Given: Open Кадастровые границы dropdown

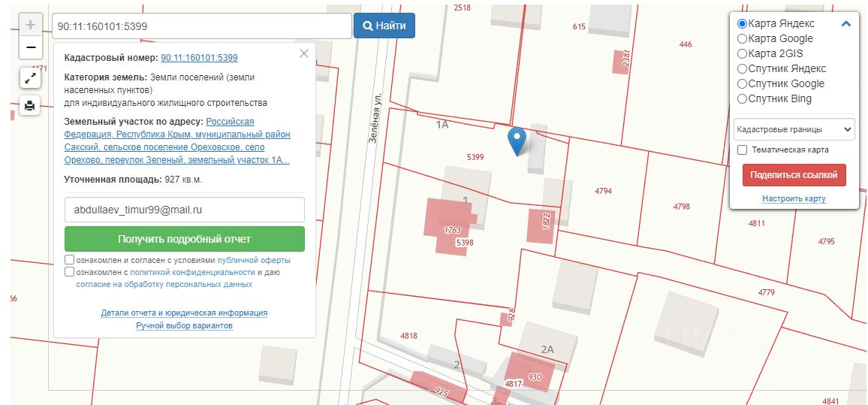Looking at the screenshot, I should [x=794, y=129].
